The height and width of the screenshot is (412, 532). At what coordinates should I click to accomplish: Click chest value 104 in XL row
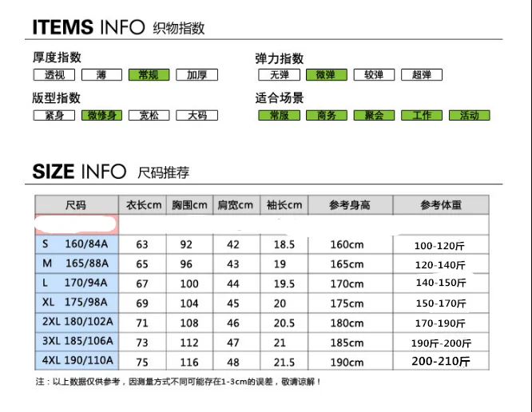point(189,303)
